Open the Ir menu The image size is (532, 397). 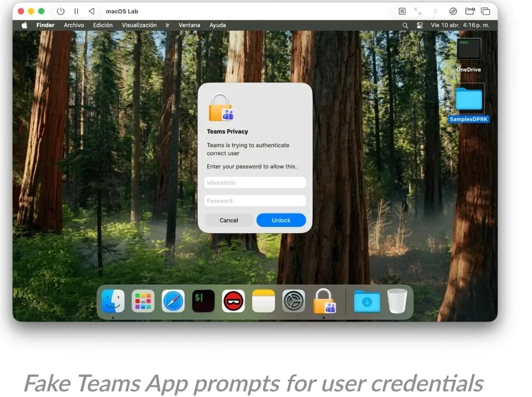[167, 25]
